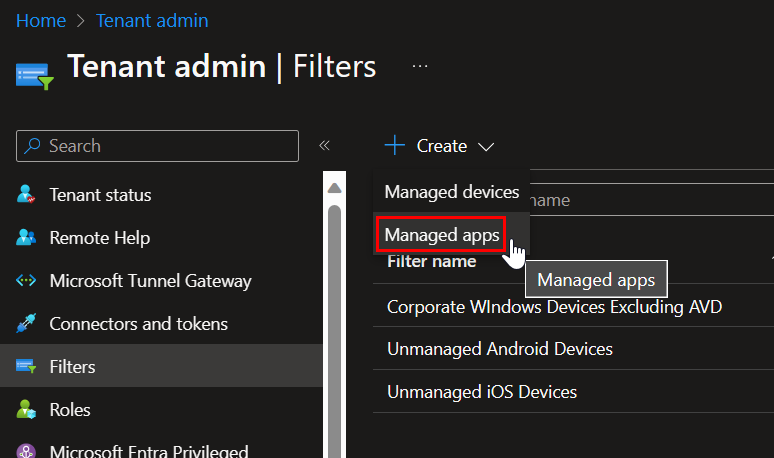Click the Microsoft Tunnel Gateway icon
This screenshot has width=774, height=458.
click(27, 281)
